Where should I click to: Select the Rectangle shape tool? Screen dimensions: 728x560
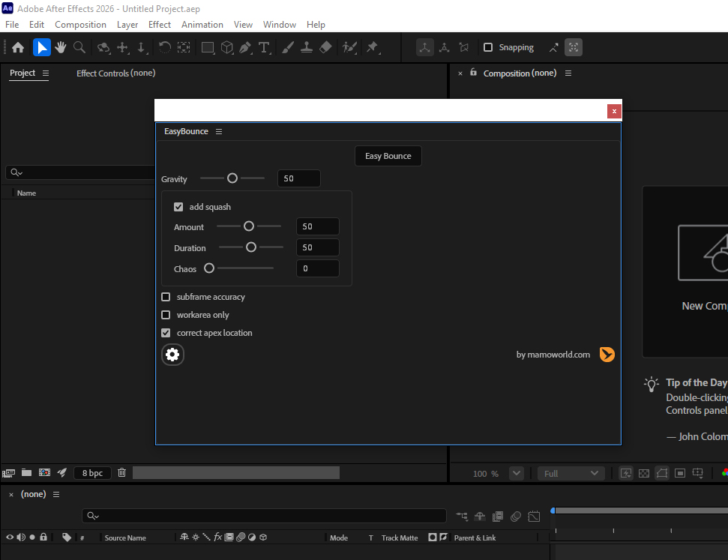[208, 47]
